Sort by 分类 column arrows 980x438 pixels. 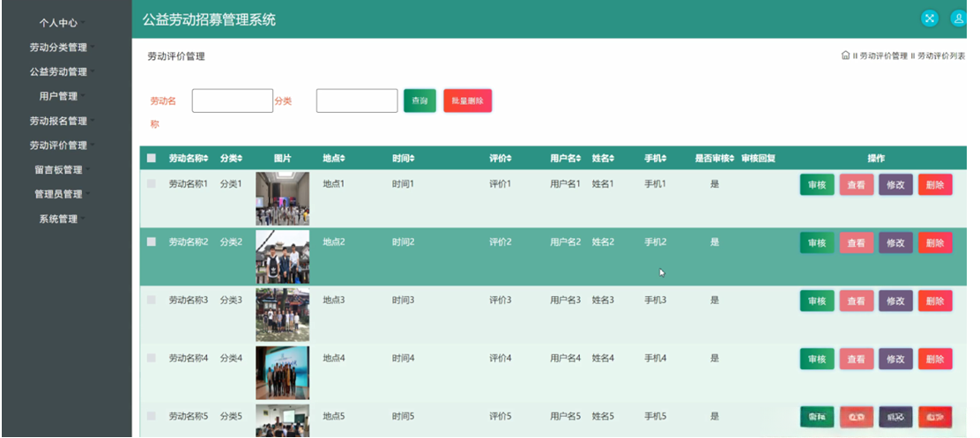click(240, 159)
